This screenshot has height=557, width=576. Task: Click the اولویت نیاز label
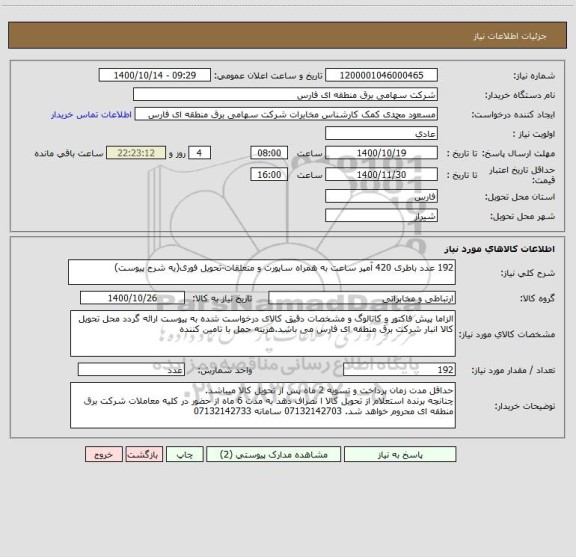(x=534, y=134)
